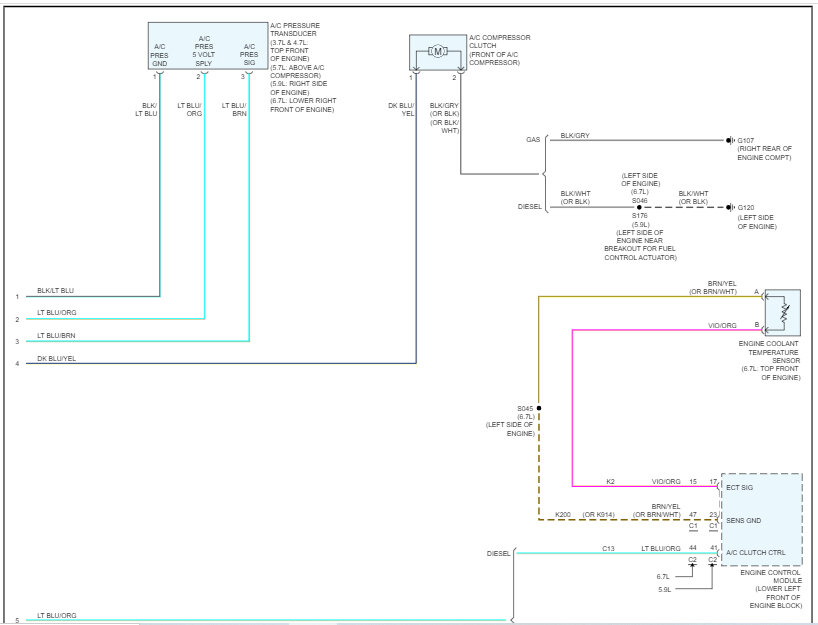The width and height of the screenshot is (818, 625).
Task: Click pin number 47 on the ECM connector
Action: pyautogui.click(x=693, y=514)
